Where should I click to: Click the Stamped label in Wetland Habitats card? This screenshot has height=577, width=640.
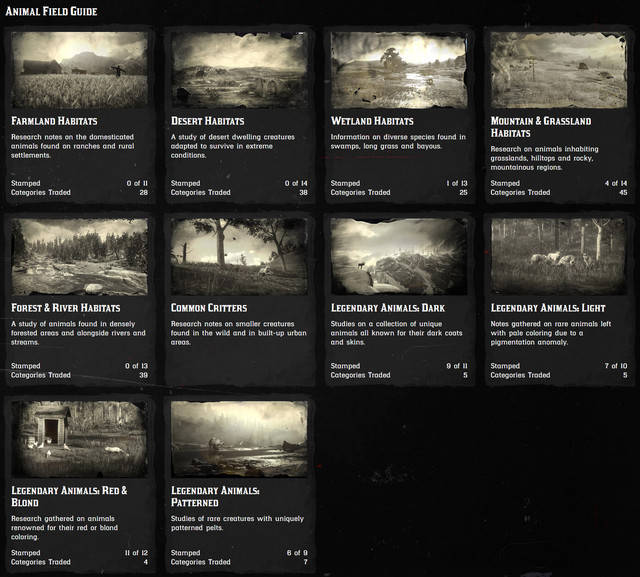coord(345,183)
